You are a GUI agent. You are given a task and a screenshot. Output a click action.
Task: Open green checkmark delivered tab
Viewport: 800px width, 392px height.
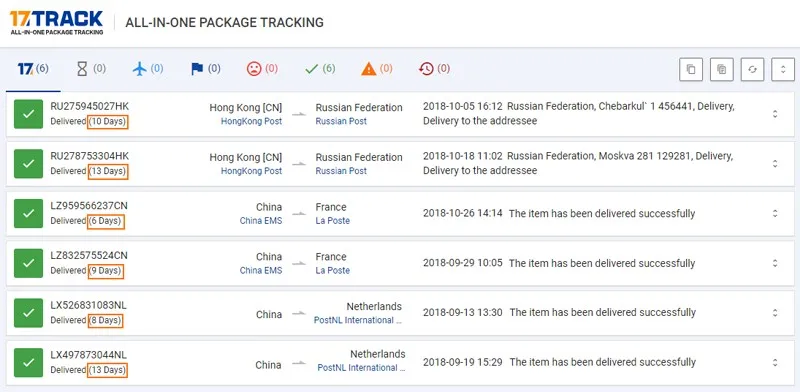pos(320,69)
